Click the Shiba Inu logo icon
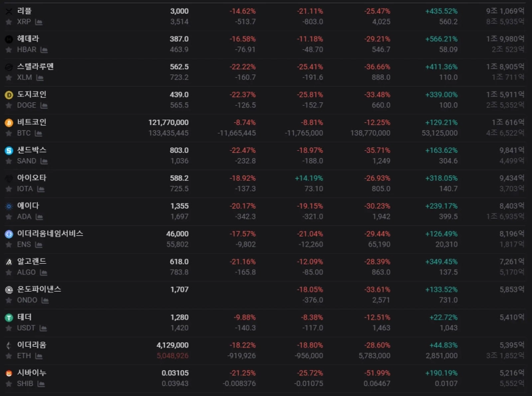This screenshot has width=532, height=396. pos(9,373)
